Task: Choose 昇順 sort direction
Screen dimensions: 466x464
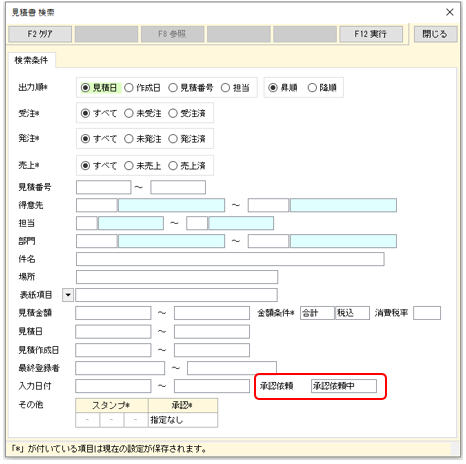Action: coord(283,88)
